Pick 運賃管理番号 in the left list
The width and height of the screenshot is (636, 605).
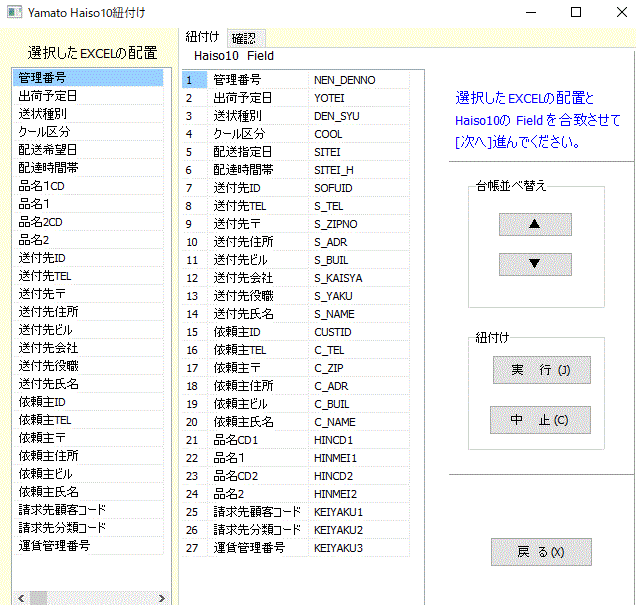tap(88, 546)
